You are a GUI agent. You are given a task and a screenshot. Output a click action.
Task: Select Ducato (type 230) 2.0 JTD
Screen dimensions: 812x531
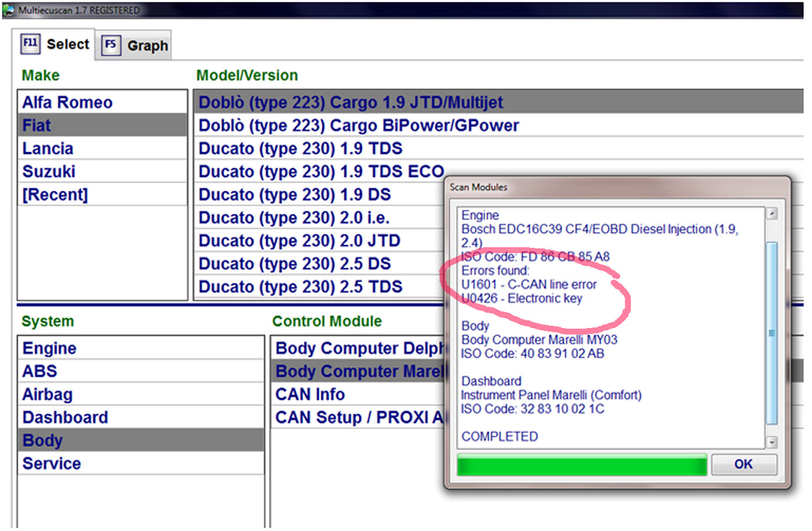pyautogui.click(x=319, y=240)
